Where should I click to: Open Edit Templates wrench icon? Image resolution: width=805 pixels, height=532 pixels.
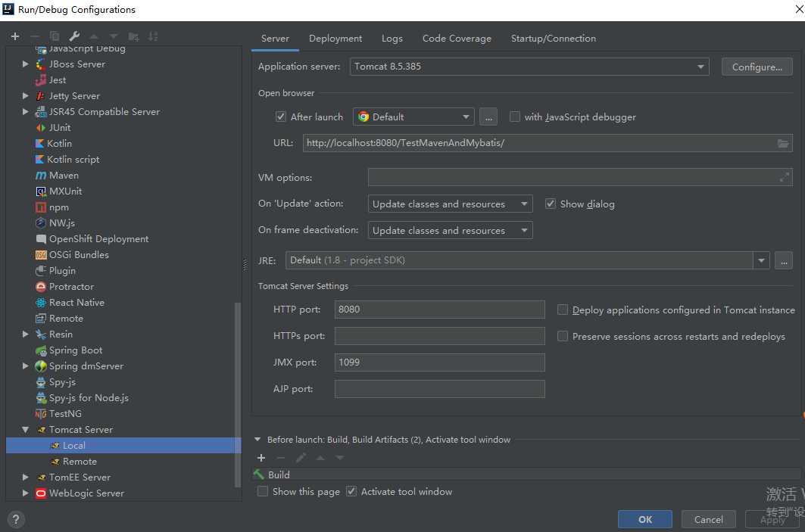(74, 36)
